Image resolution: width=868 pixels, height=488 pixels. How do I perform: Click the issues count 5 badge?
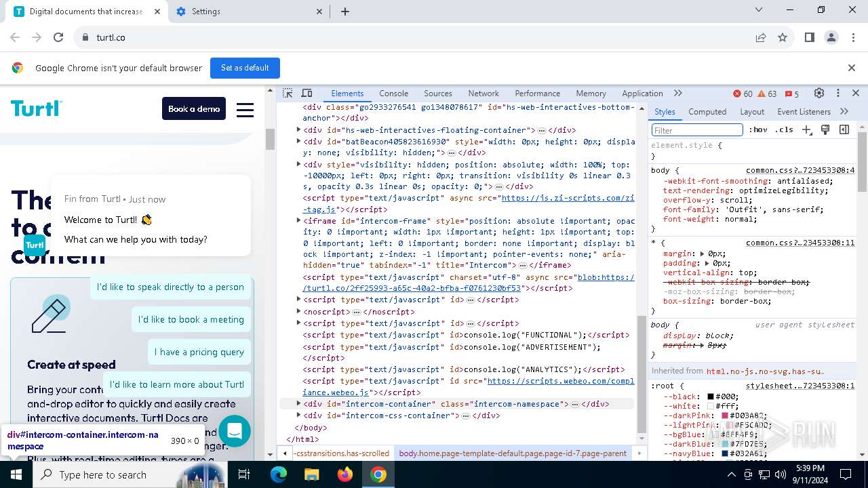pyautogui.click(x=792, y=94)
